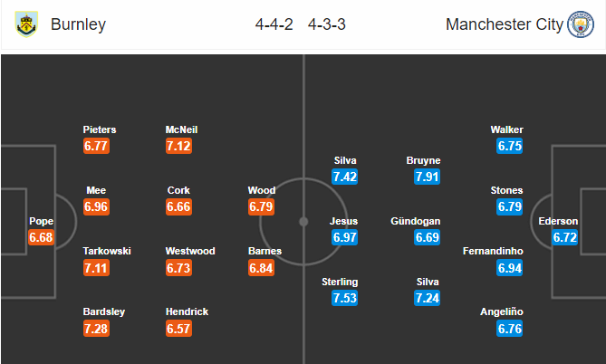Click Sterling's 7.53 rating badge
This screenshot has height=364, width=606.
pos(344,298)
